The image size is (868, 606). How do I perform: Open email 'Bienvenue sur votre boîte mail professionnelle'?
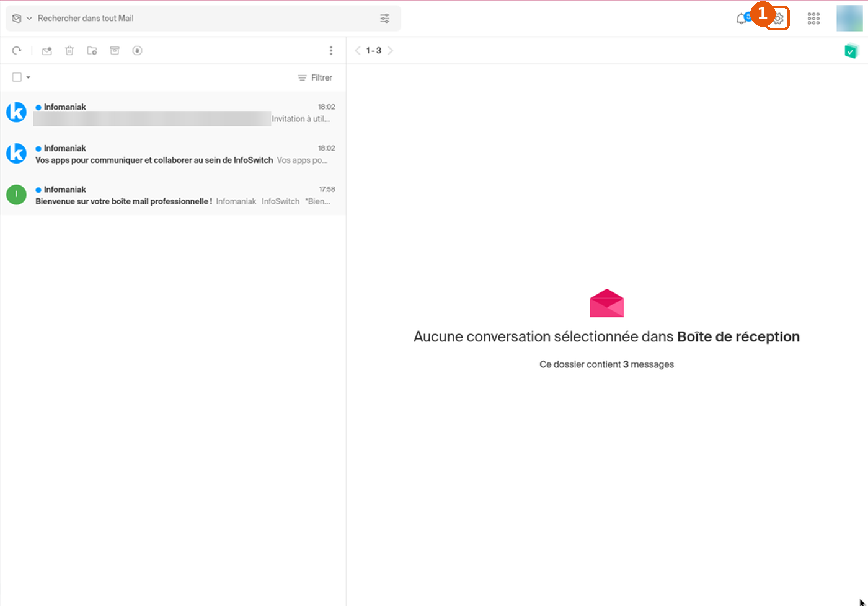(173, 195)
